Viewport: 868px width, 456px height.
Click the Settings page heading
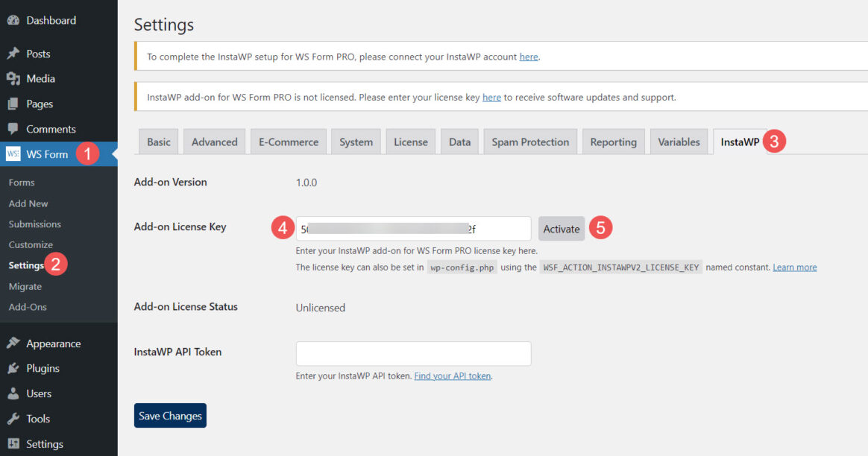164,25
